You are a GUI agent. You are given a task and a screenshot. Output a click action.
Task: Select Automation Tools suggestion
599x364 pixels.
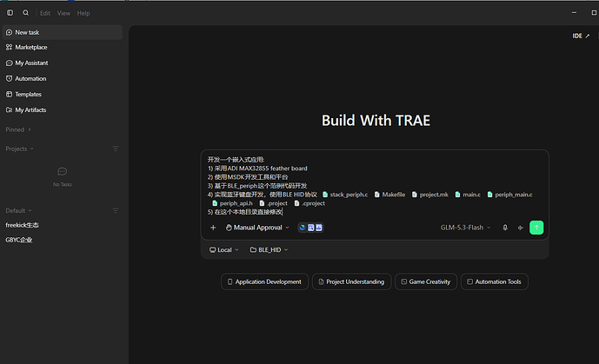(x=495, y=281)
